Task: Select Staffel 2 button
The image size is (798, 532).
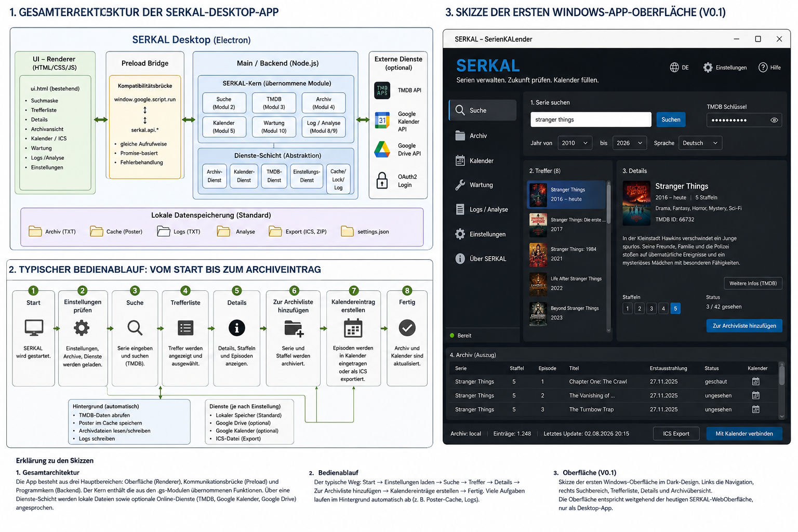Action: click(640, 309)
